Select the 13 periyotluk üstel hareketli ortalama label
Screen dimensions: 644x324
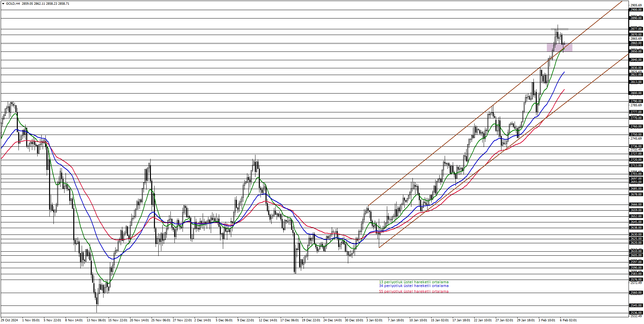[x=414, y=282]
